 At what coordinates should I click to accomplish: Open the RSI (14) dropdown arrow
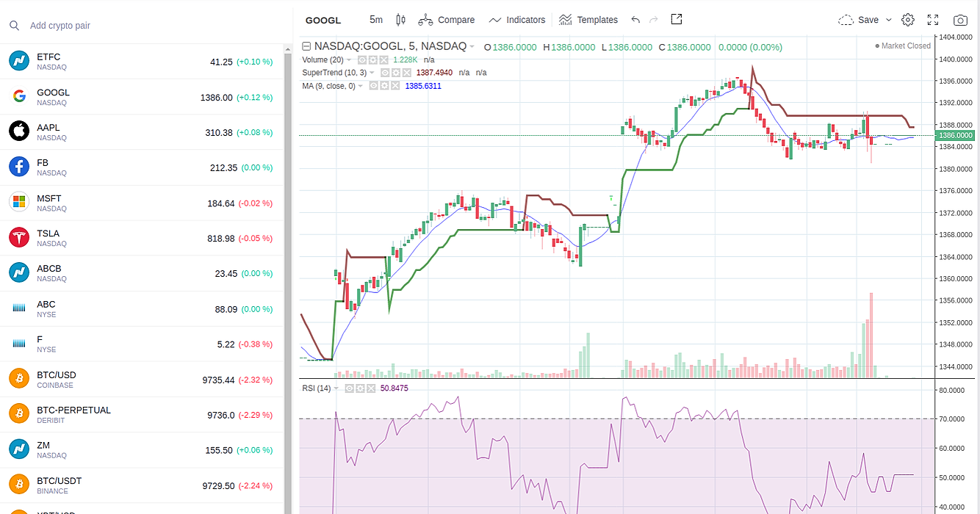[336, 388]
